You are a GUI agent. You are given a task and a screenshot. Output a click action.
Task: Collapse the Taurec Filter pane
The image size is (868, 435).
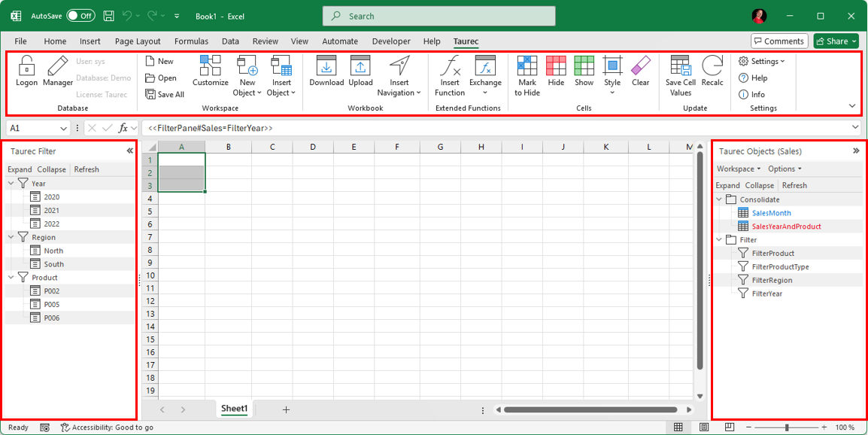(129, 151)
